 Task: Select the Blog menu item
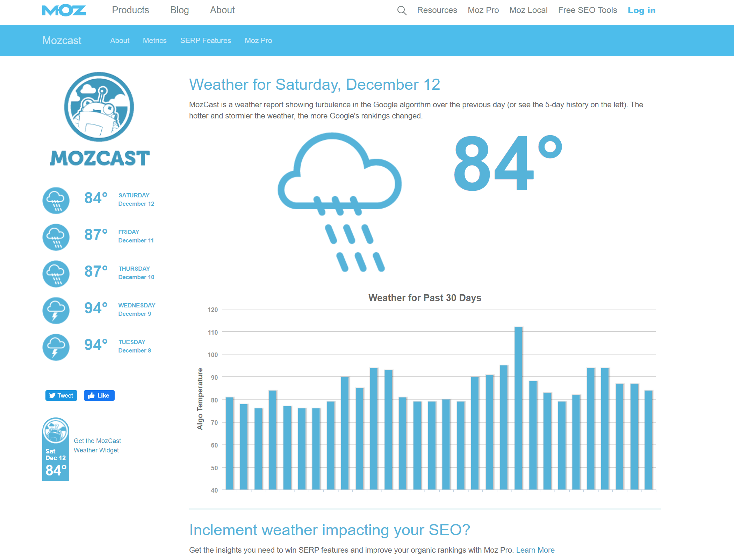(178, 9)
